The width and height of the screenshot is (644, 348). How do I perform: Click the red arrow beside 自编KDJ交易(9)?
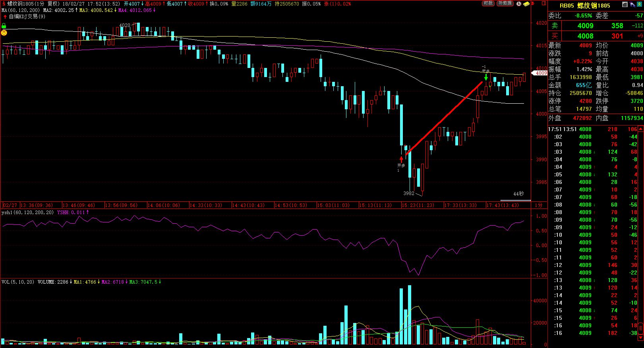5,17
